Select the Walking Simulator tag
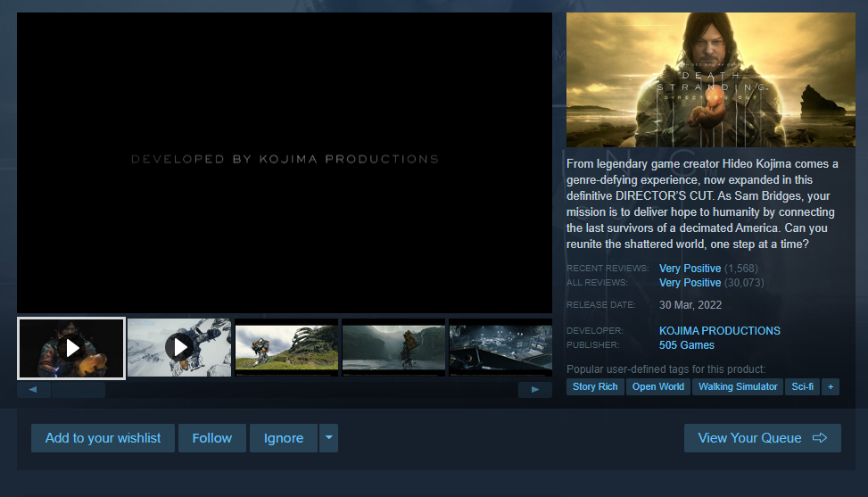The width and height of the screenshot is (868, 497). click(738, 387)
